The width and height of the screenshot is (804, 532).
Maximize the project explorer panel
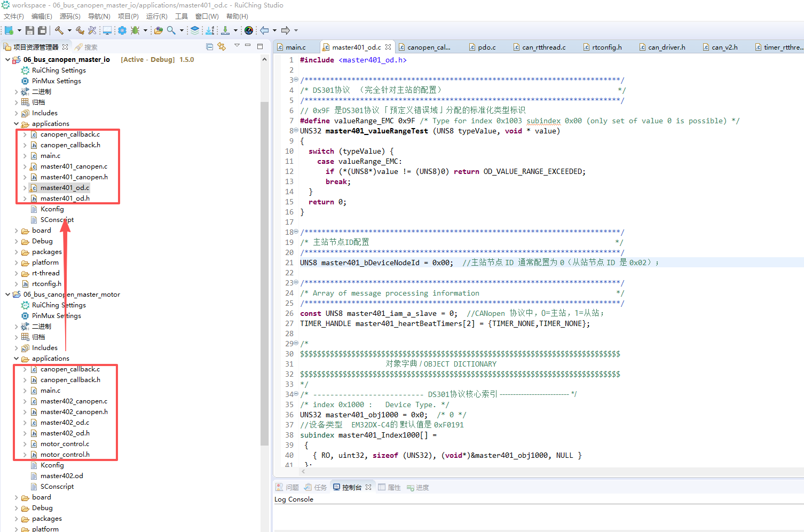click(260, 46)
